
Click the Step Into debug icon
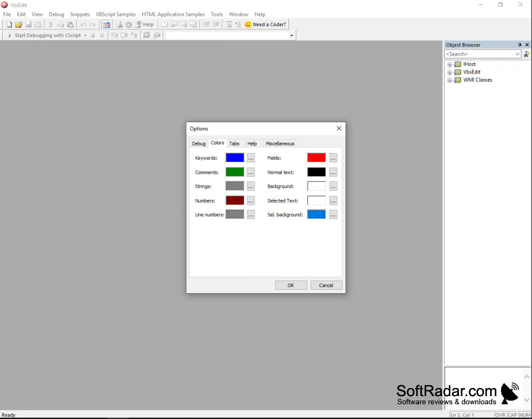click(114, 35)
